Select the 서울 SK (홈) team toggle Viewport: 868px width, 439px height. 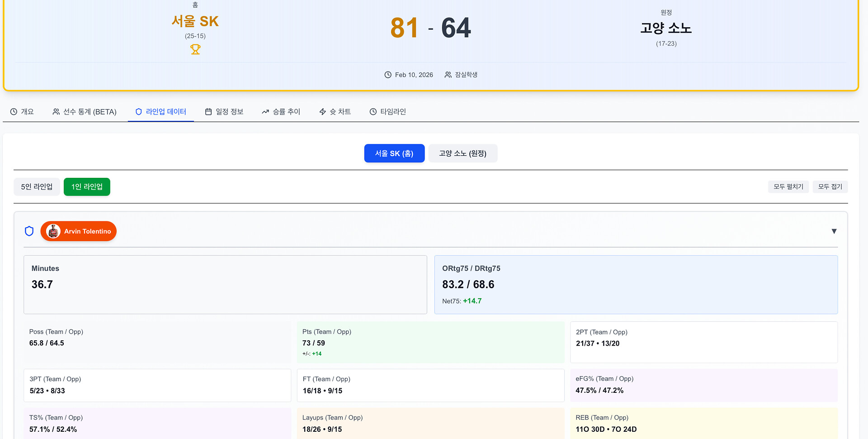tap(394, 153)
